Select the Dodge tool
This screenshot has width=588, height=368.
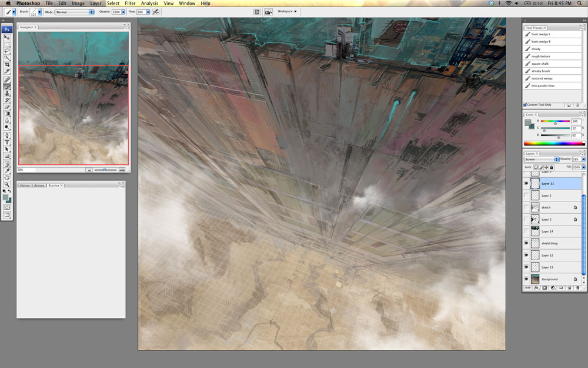[6, 127]
